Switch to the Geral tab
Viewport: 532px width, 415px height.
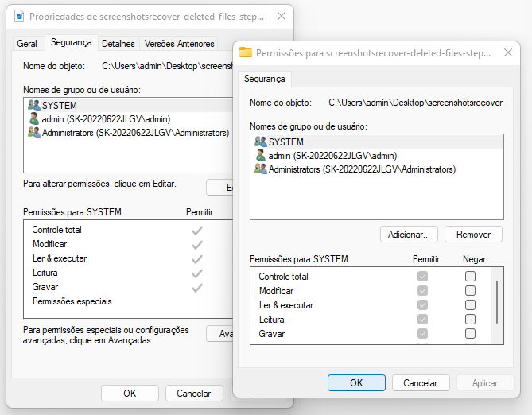27,44
